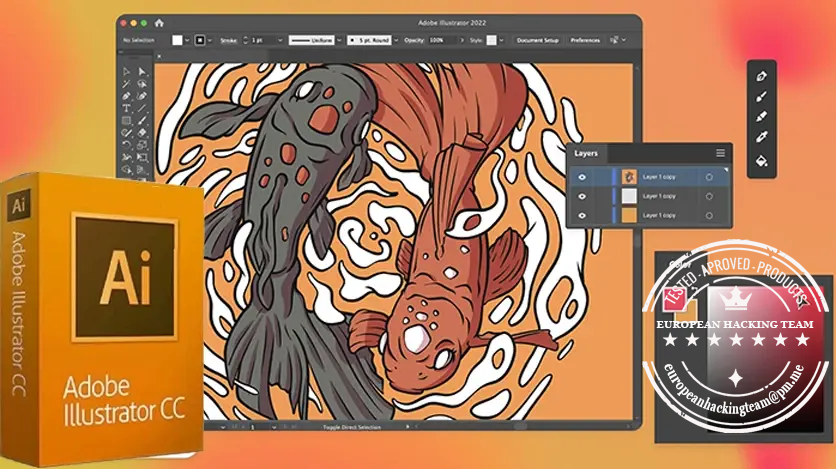Select the Shaper pencil tool in left toolbar
The height and width of the screenshot is (469, 836).
tap(126, 133)
